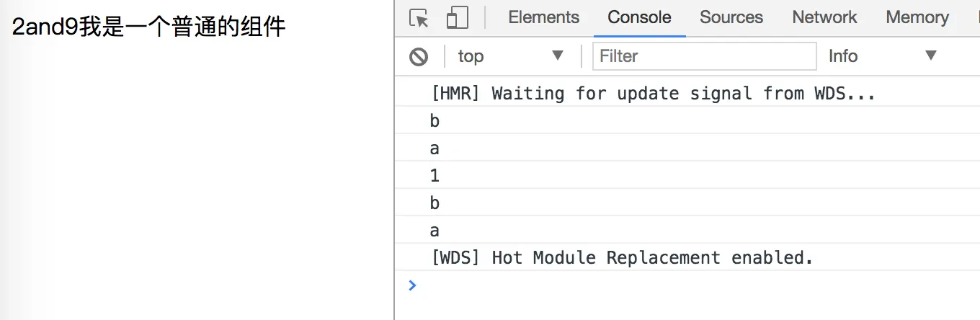Select the Console tab

(x=639, y=17)
